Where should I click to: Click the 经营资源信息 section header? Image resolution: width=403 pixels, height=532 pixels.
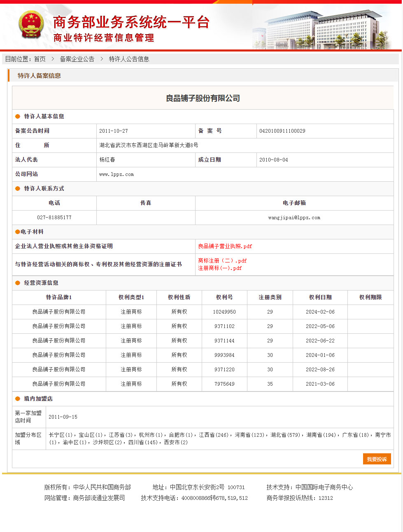[41, 283]
